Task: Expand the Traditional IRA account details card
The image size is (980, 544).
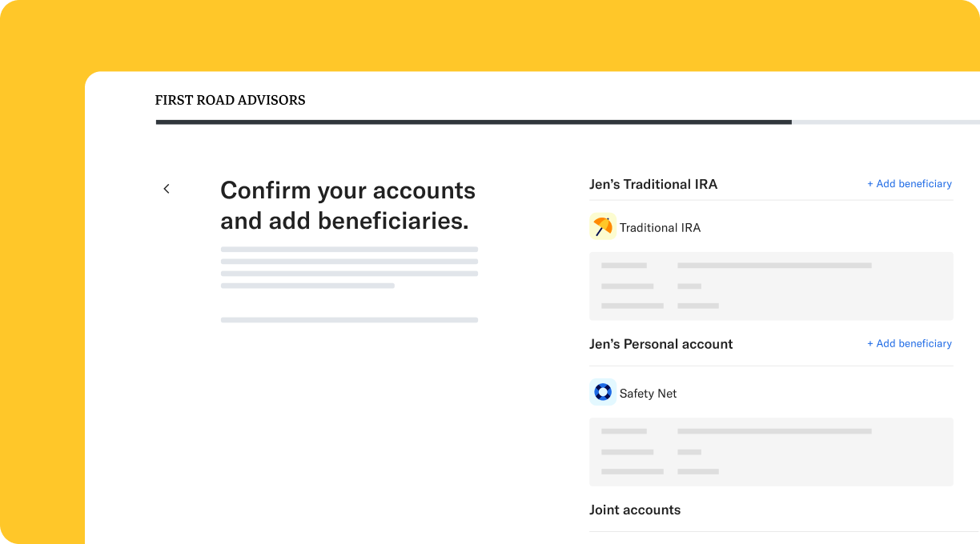Action: [x=771, y=286]
